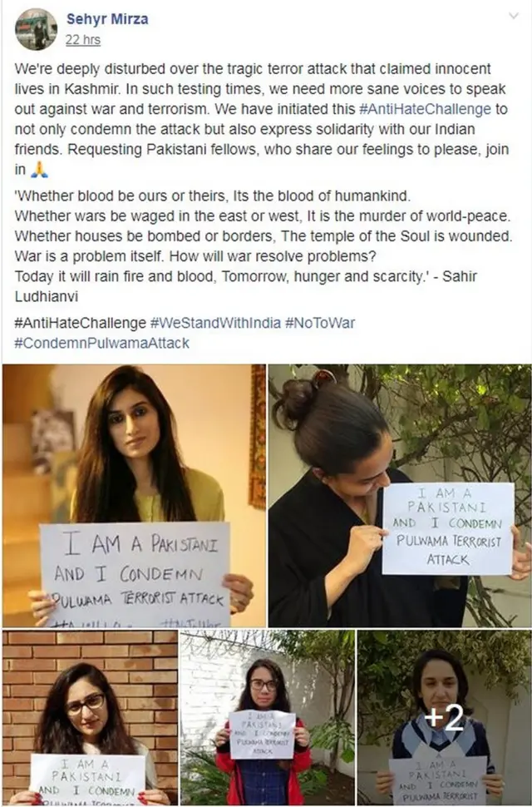
Task: Expand the post options chevron menu
Action: click(513, 16)
